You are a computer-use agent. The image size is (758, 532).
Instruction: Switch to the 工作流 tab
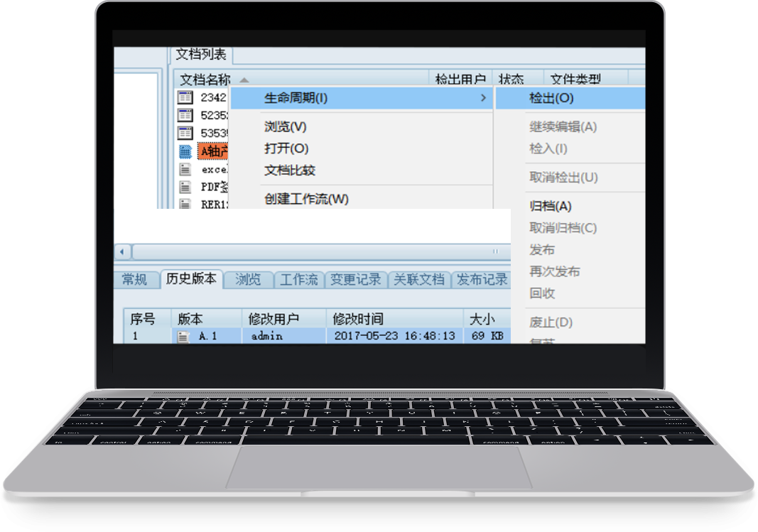299,279
